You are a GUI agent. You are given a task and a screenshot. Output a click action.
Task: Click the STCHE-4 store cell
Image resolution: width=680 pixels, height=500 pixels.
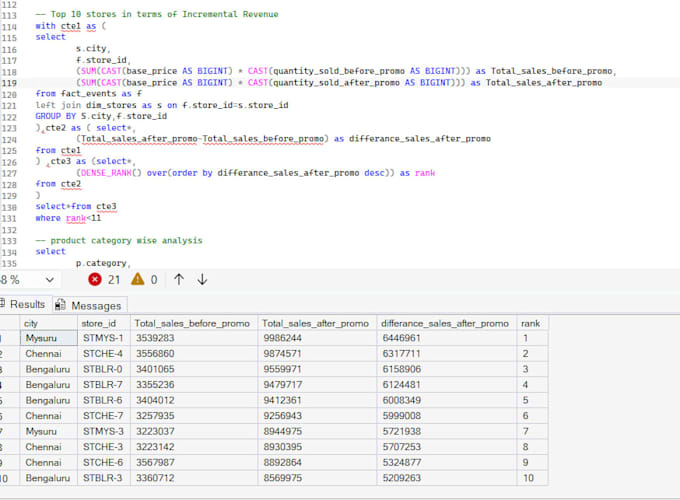(104, 353)
